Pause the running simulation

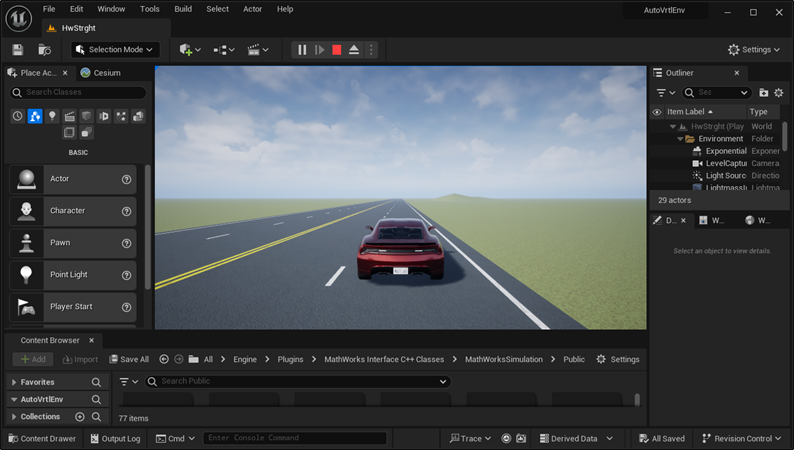click(302, 50)
